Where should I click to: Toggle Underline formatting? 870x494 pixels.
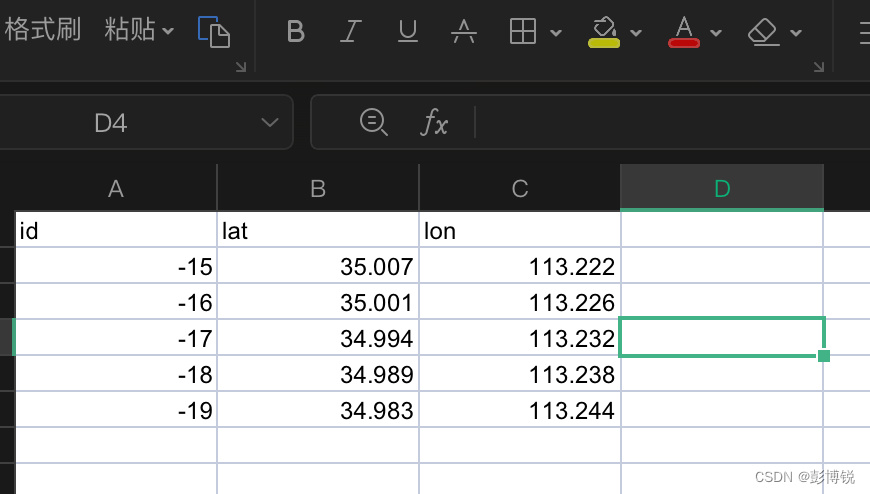pos(408,31)
